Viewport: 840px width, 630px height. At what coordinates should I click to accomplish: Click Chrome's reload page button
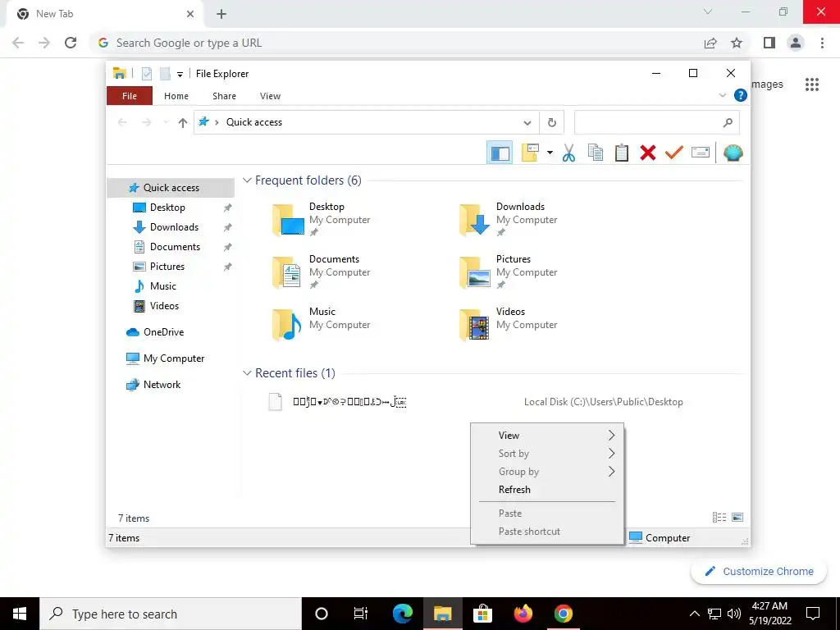71,43
